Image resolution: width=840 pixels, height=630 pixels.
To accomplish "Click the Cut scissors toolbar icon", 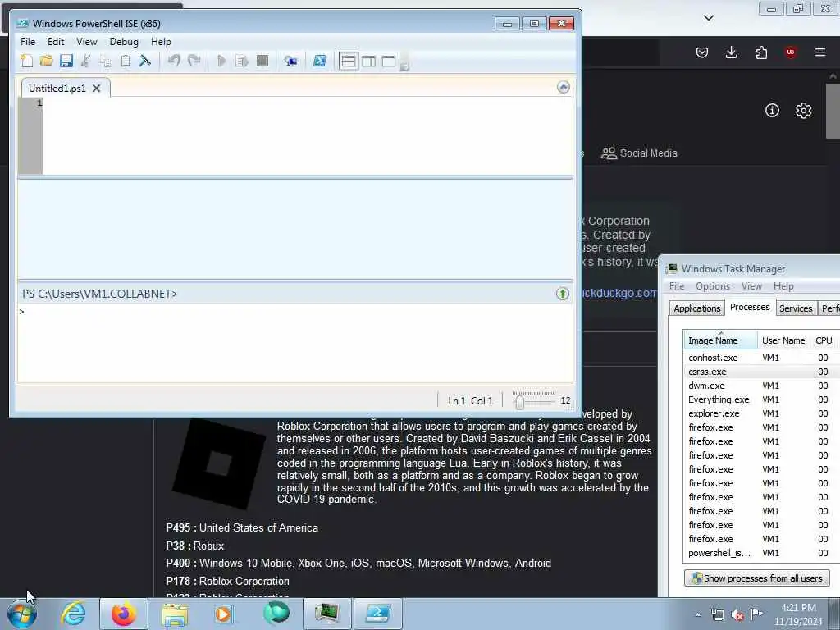I will [x=85, y=61].
